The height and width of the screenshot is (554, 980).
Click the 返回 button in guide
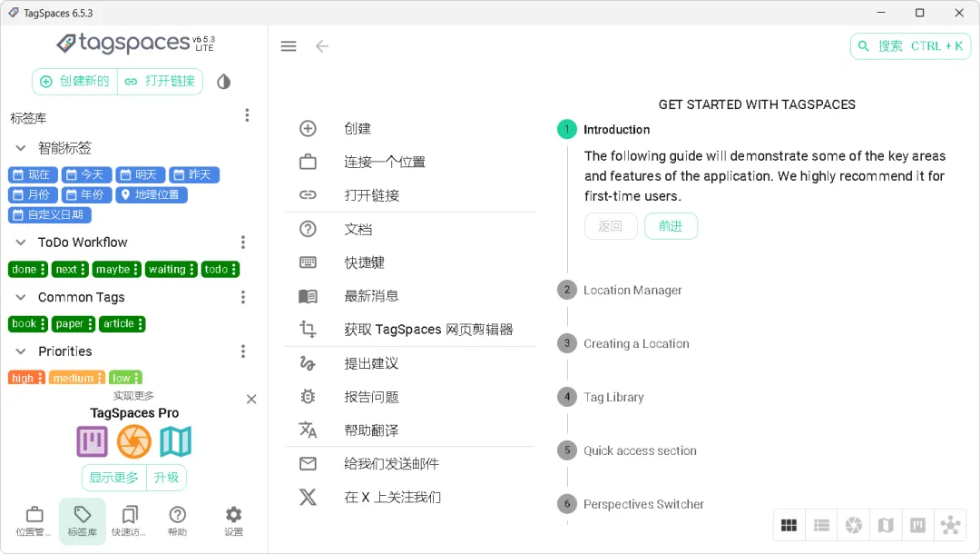[x=611, y=226]
